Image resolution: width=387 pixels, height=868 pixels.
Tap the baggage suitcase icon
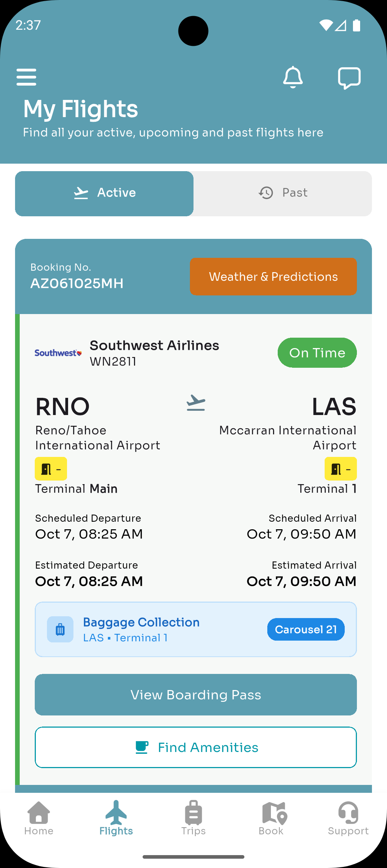pyautogui.click(x=60, y=629)
